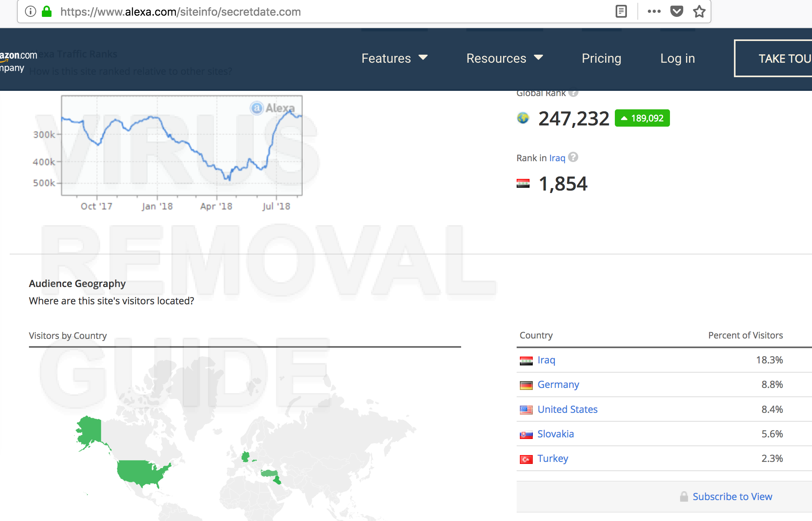Screen dimensions: 812x521
Task: Click the globe icon beside global rank
Action: (523, 118)
